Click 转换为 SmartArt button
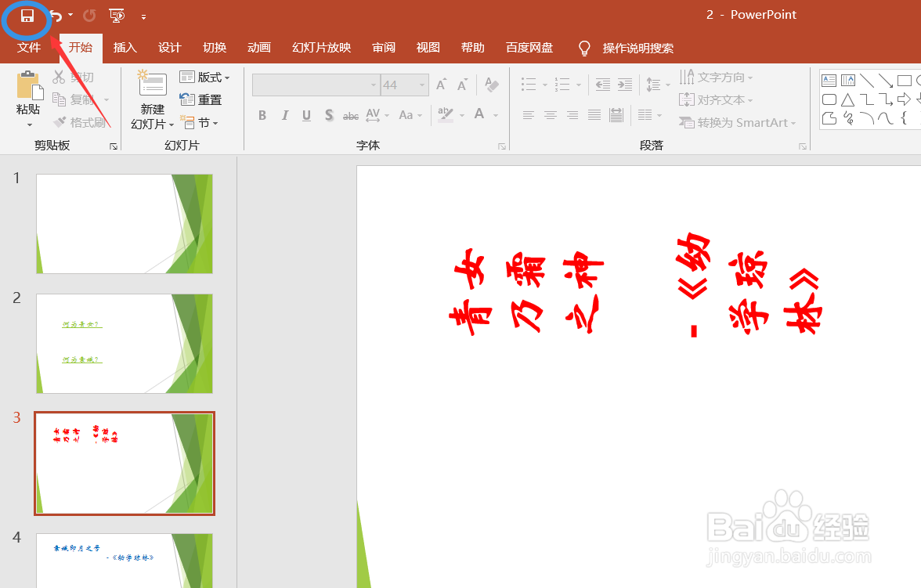Image resolution: width=921 pixels, height=588 pixels. click(x=738, y=122)
